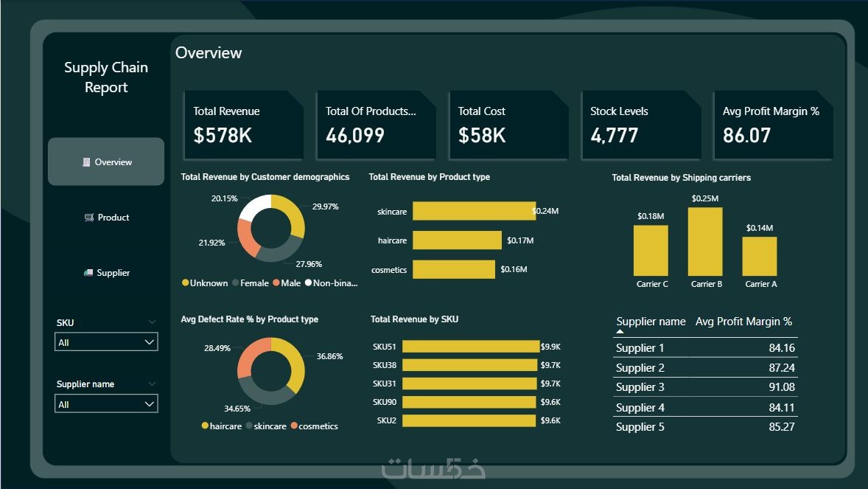Screen dimensions: 868x489
Task: Click the Female legend dot
Action: click(x=235, y=282)
